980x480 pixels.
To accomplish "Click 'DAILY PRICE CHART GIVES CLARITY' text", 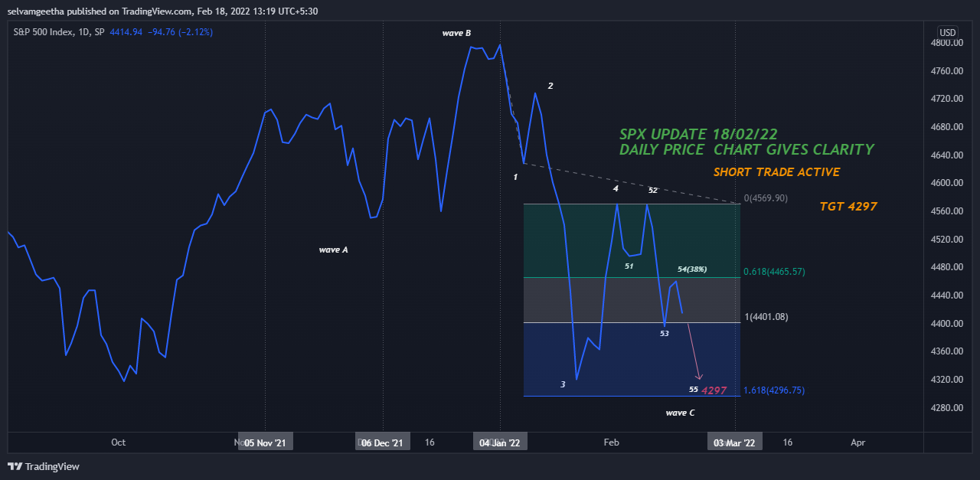I will pos(746,149).
